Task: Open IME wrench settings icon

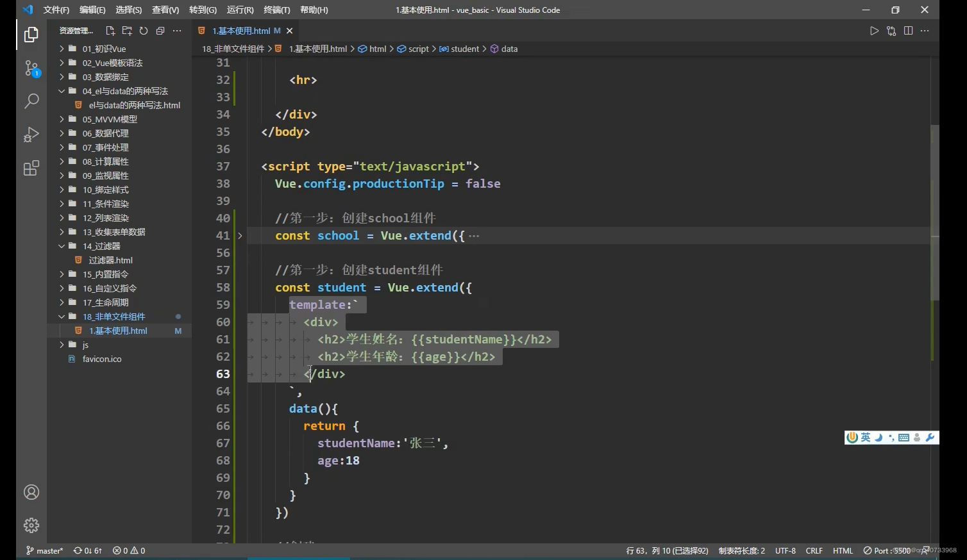Action: pyautogui.click(x=930, y=438)
